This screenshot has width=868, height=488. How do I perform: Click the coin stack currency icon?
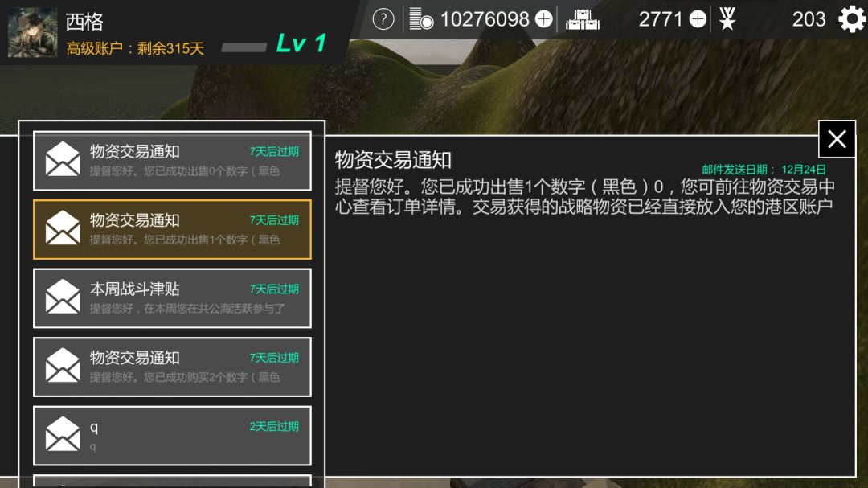420,19
